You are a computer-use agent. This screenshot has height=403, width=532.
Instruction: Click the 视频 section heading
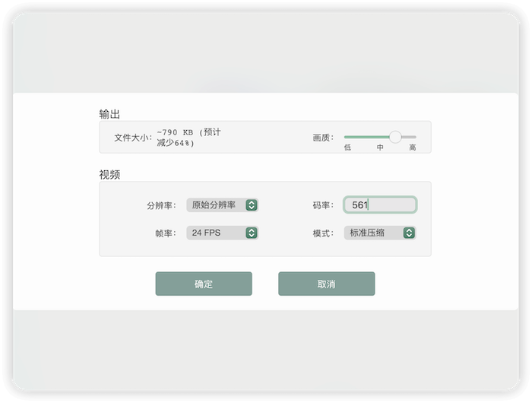tap(109, 174)
